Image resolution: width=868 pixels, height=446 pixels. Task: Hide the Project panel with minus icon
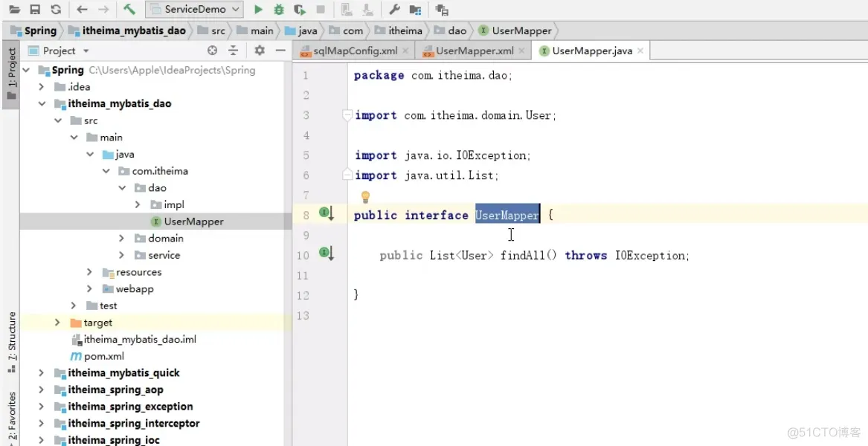point(280,51)
